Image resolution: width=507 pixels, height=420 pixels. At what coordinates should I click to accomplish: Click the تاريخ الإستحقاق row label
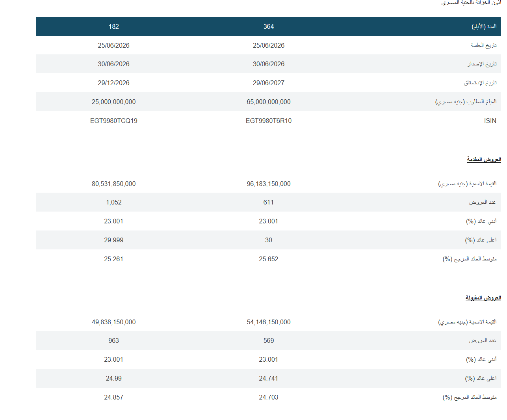pos(480,83)
